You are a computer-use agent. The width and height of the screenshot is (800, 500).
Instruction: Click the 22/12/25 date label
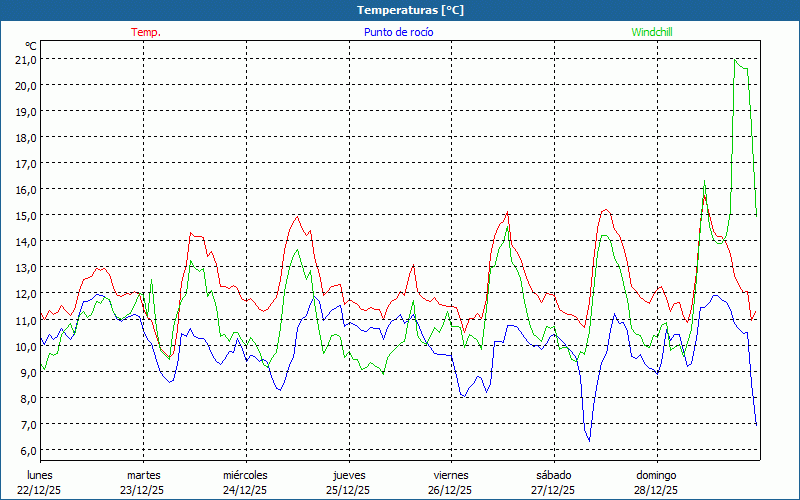(x=40, y=490)
